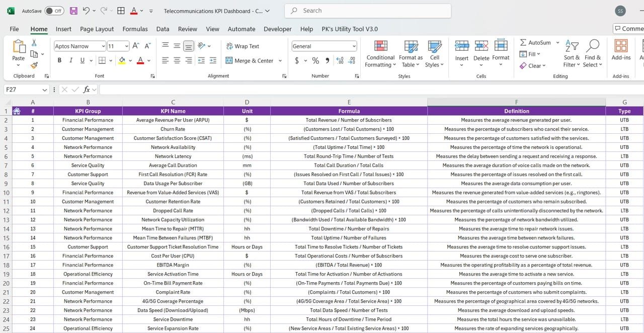This screenshot has height=333, width=644.
Task: Click Center horizontal alignment icon
Action: point(177,60)
